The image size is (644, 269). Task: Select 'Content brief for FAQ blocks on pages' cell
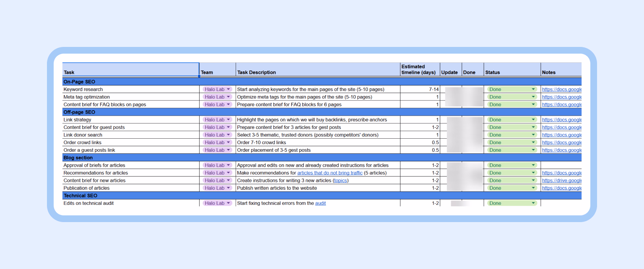(131, 104)
